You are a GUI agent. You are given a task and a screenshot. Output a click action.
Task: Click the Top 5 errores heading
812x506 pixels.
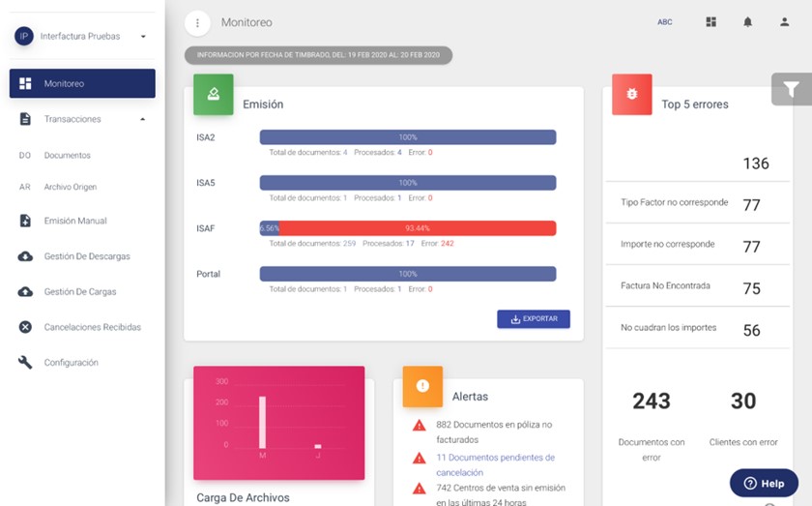click(695, 104)
